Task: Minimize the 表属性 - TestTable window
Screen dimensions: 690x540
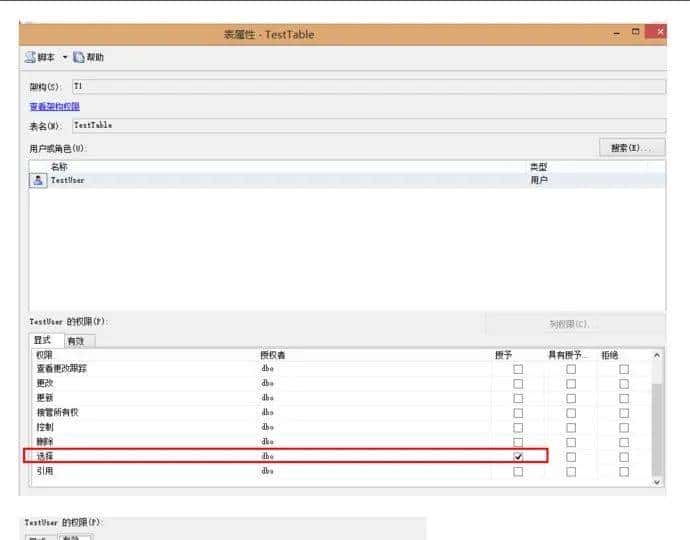Action: pos(617,33)
